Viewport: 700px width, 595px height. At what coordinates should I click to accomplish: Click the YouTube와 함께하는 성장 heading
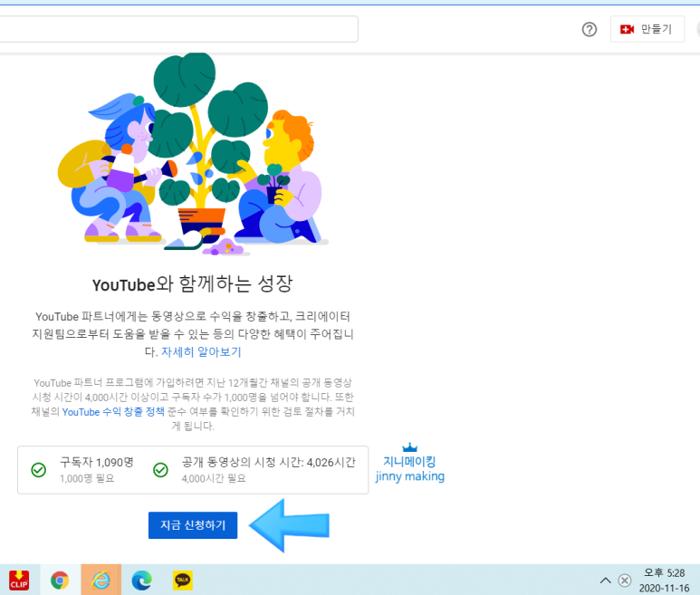tap(192, 283)
